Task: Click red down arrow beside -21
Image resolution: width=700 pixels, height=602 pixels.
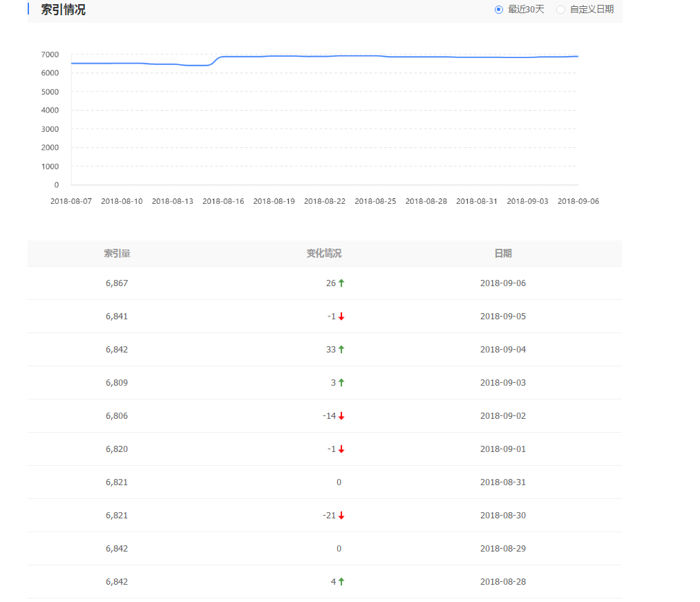Action: click(341, 516)
